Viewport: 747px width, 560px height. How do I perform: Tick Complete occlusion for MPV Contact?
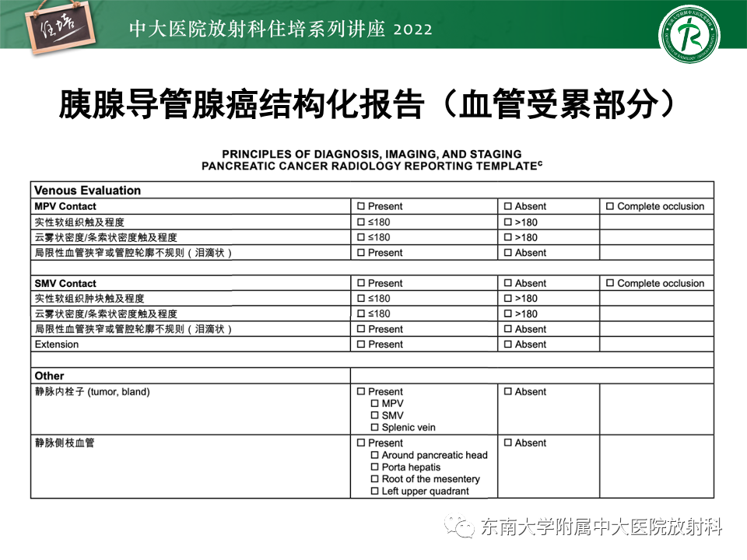[610, 206]
